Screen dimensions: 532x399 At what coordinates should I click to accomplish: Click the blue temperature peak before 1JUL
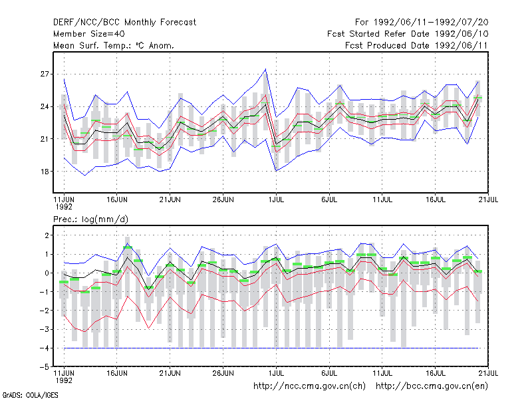tap(265, 70)
